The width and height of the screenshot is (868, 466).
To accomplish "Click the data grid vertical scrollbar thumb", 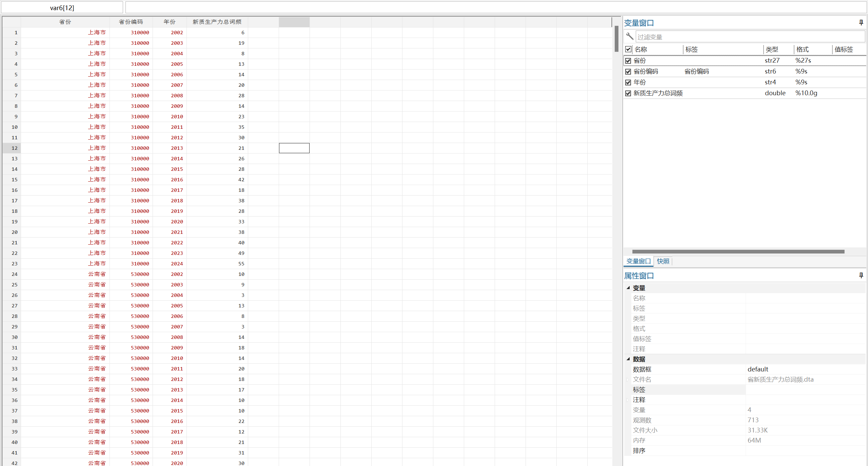I will pos(616,39).
